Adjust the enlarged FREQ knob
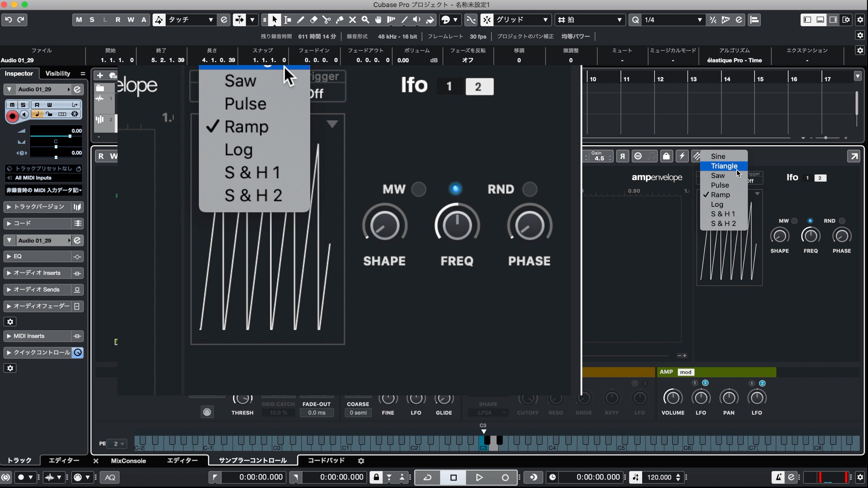Image resolution: width=868 pixels, height=488 pixels. click(x=457, y=225)
